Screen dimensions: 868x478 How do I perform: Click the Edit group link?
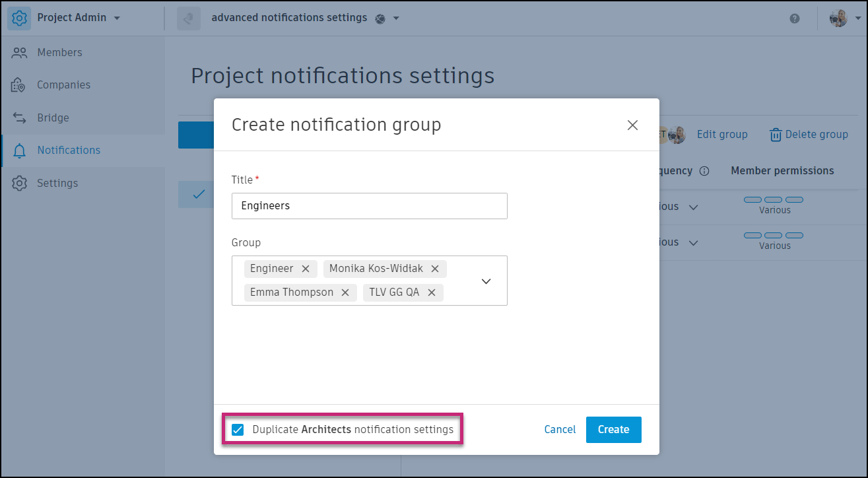coord(721,134)
